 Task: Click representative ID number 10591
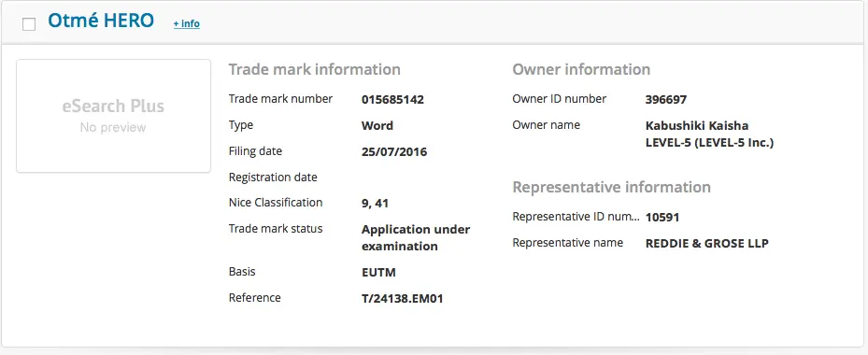pyautogui.click(x=662, y=217)
